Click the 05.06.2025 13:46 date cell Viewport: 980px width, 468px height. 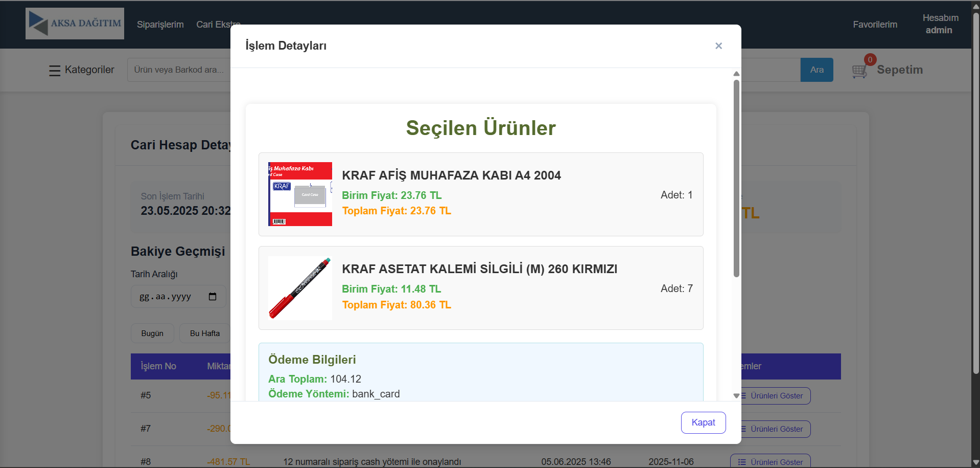(x=576, y=462)
